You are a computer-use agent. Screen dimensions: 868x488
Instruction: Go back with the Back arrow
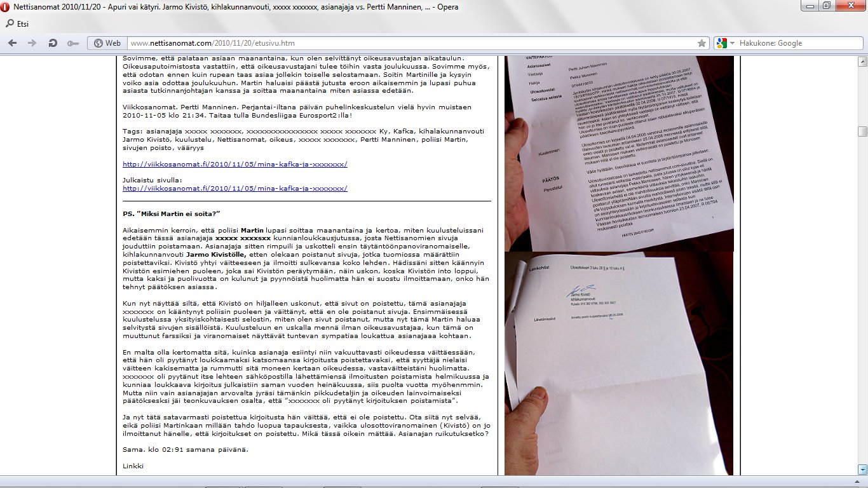(x=13, y=43)
